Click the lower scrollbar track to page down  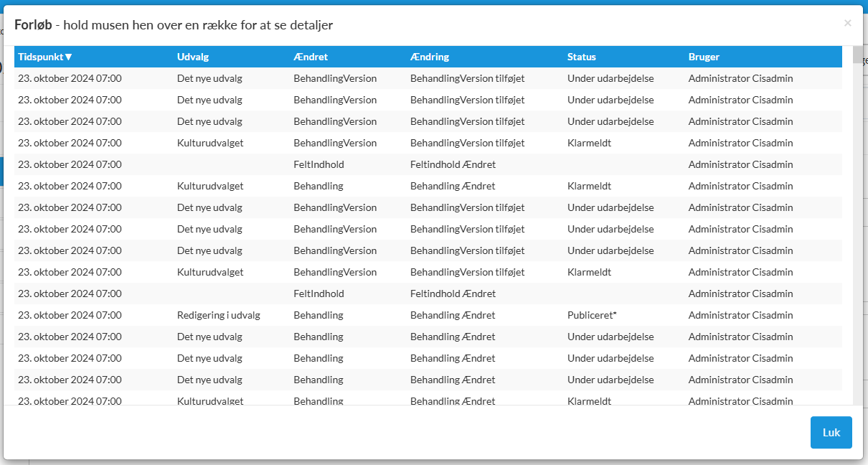[857, 287]
